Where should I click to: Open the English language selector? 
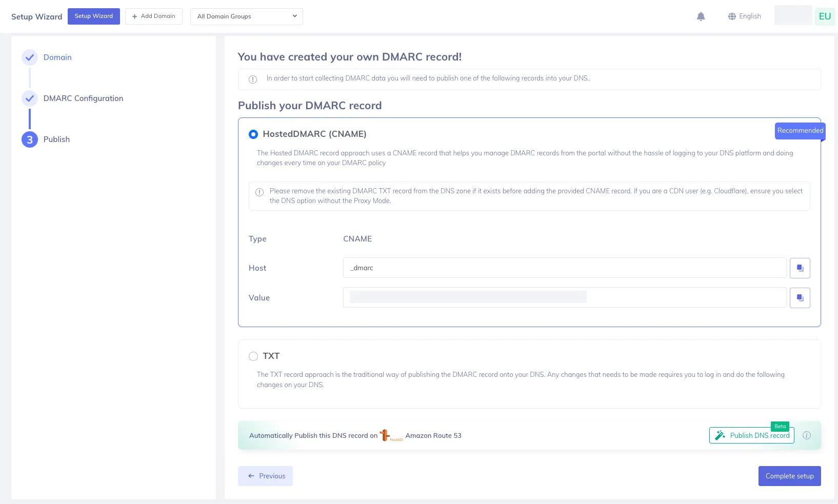tap(745, 16)
